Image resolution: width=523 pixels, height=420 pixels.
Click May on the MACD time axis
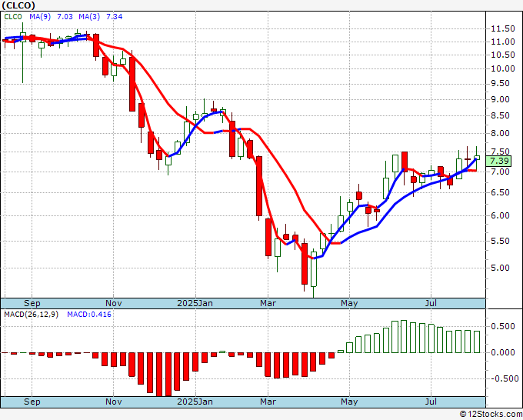(x=349, y=402)
